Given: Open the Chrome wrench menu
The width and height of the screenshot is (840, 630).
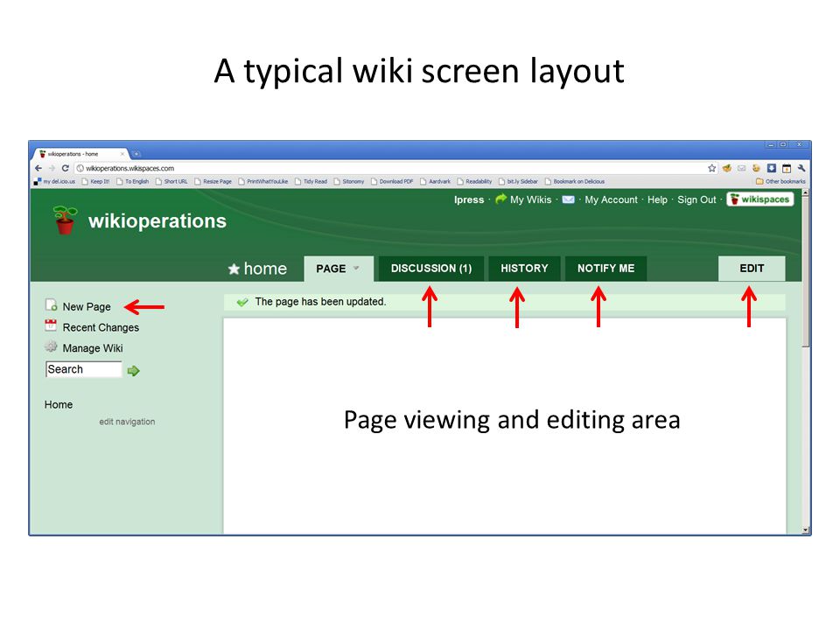Looking at the screenshot, I should pyautogui.click(x=801, y=168).
